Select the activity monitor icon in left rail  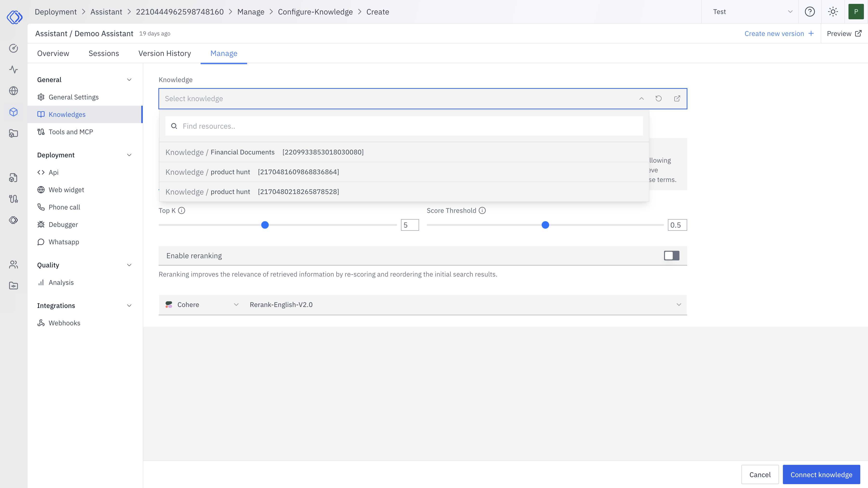tap(14, 70)
